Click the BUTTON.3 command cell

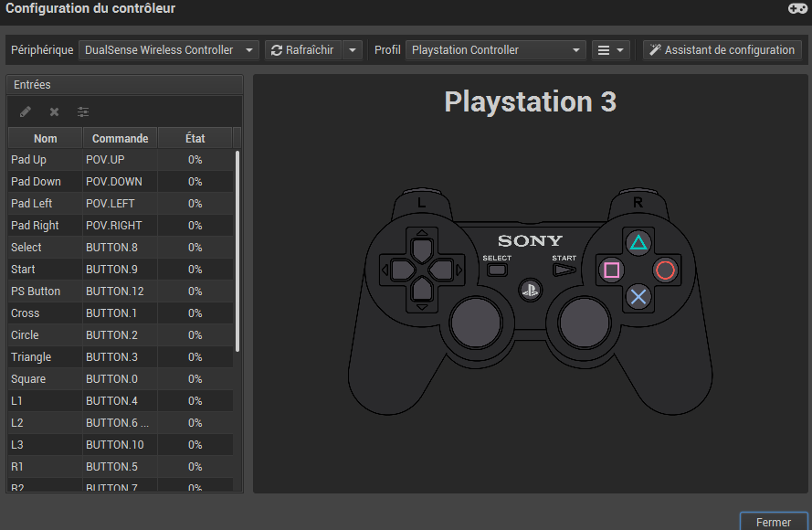121,357
